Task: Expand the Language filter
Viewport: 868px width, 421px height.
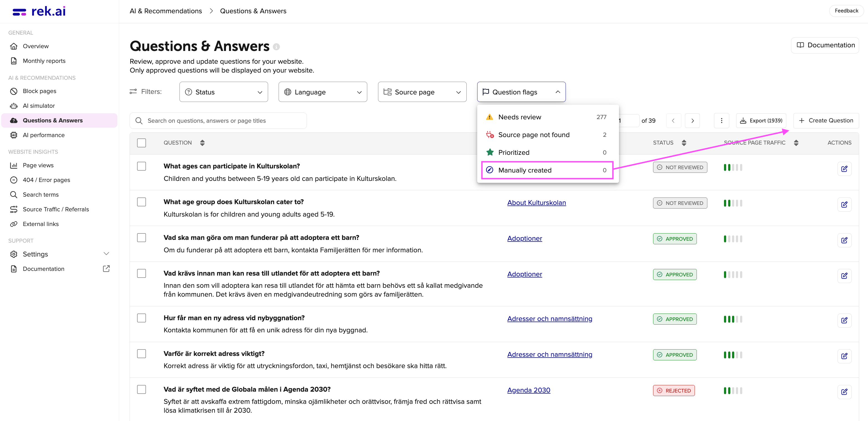Action: (322, 92)
